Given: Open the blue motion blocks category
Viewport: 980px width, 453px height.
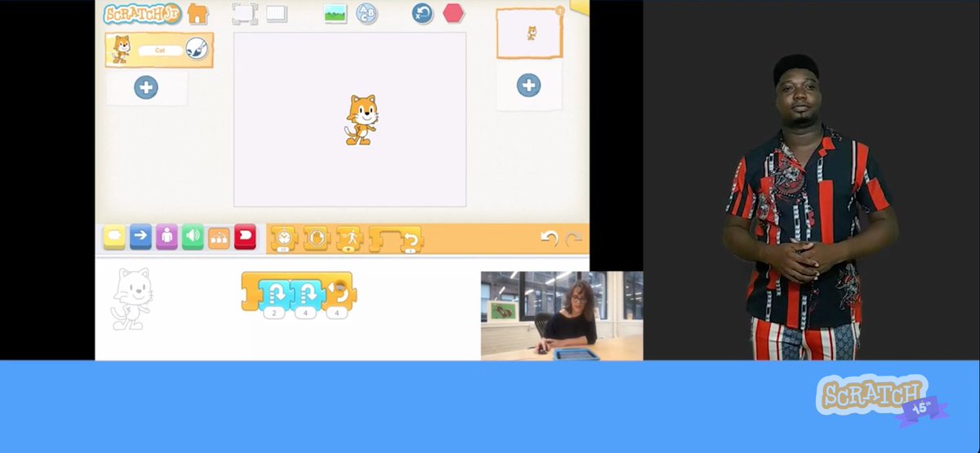Looking at the screenshot, I should point(140,237).
